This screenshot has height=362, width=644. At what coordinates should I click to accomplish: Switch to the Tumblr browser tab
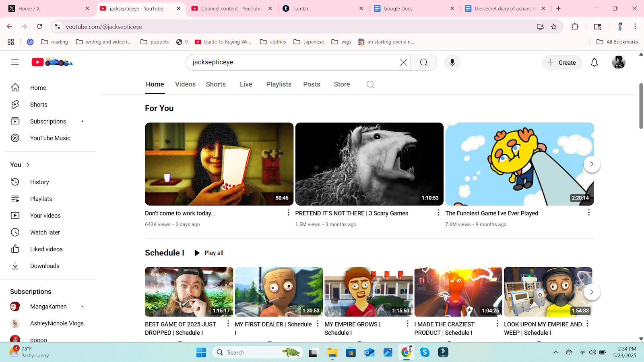(x=323, y=8)
